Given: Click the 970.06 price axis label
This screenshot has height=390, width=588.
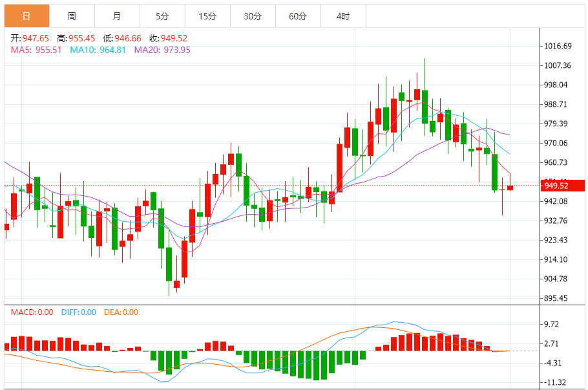Looking at the screenshot, I should 556,143.
